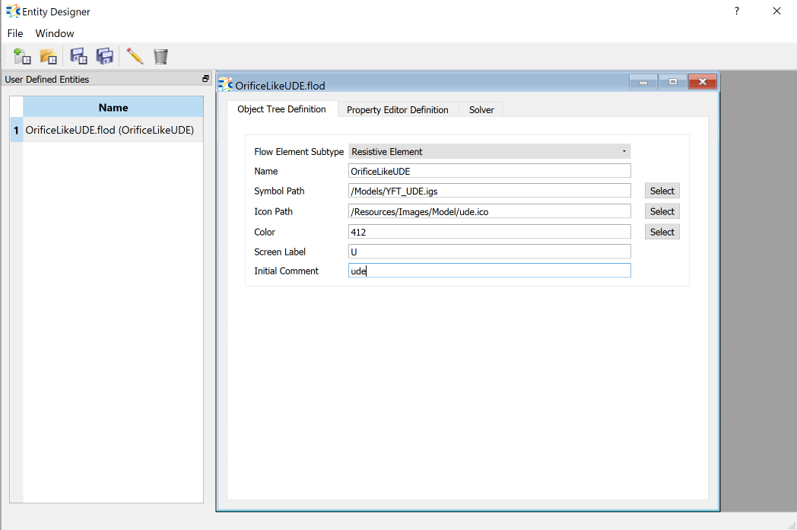
Task: Click into the Screen Label field
Action: 489,252
